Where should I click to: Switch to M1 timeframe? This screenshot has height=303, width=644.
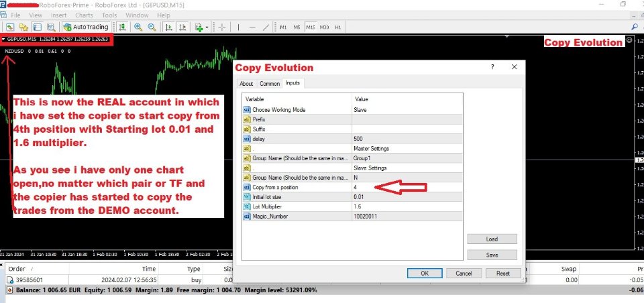283,27
